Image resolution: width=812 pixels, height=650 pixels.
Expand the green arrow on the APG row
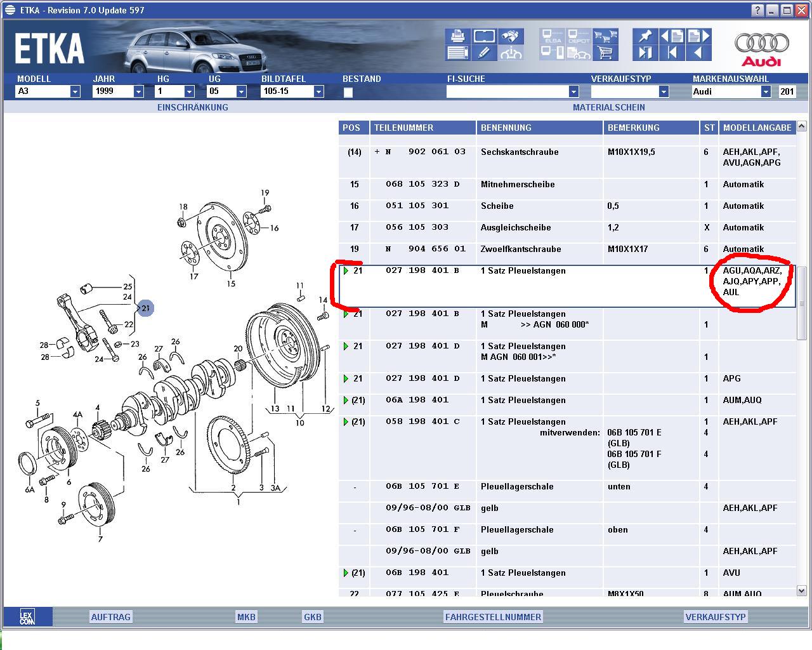(x=346, y=378)
